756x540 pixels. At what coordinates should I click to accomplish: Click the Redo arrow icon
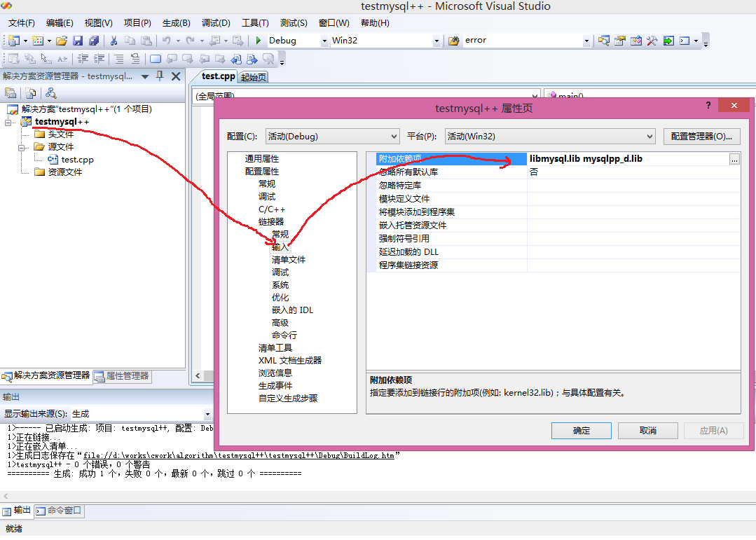191,41
